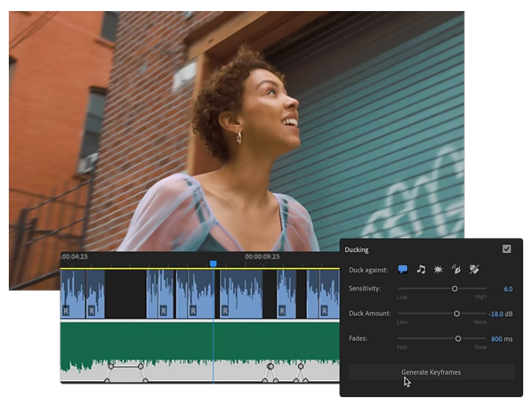Click the R badge on clip right of playhead
The width and height of the screenshot is (532, 403).
click(226, 311)
